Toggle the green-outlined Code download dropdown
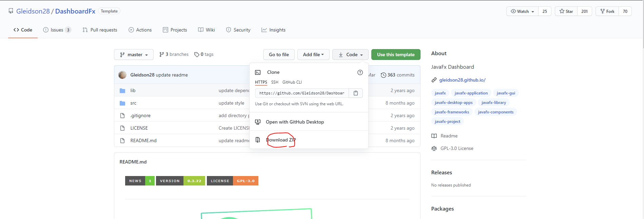 point(350,54)
